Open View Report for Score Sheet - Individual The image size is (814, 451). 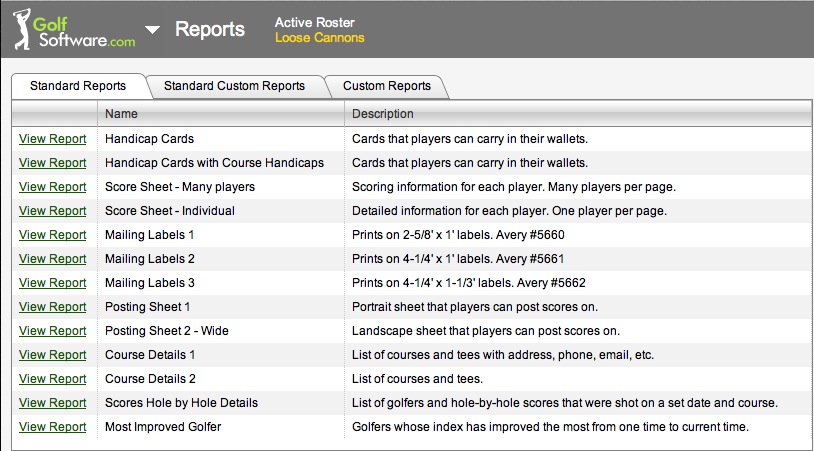(52, 211)
